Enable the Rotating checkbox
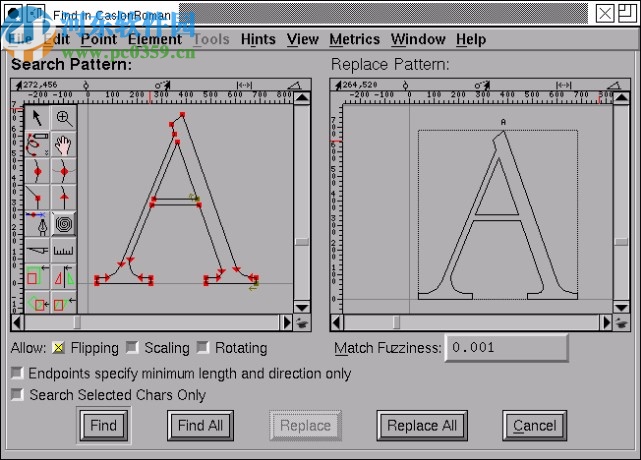641x460 pixels. [203, 348]
